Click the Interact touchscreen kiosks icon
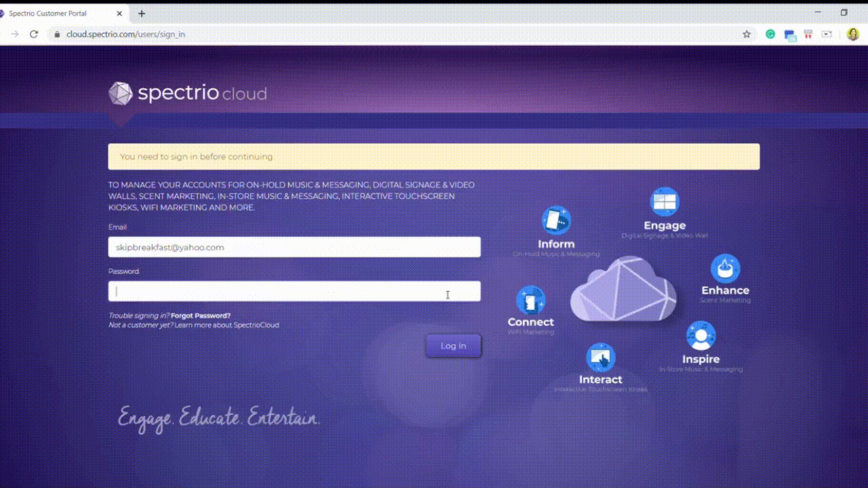The height and width of the screenshot is (488, 868). (600, 357)
